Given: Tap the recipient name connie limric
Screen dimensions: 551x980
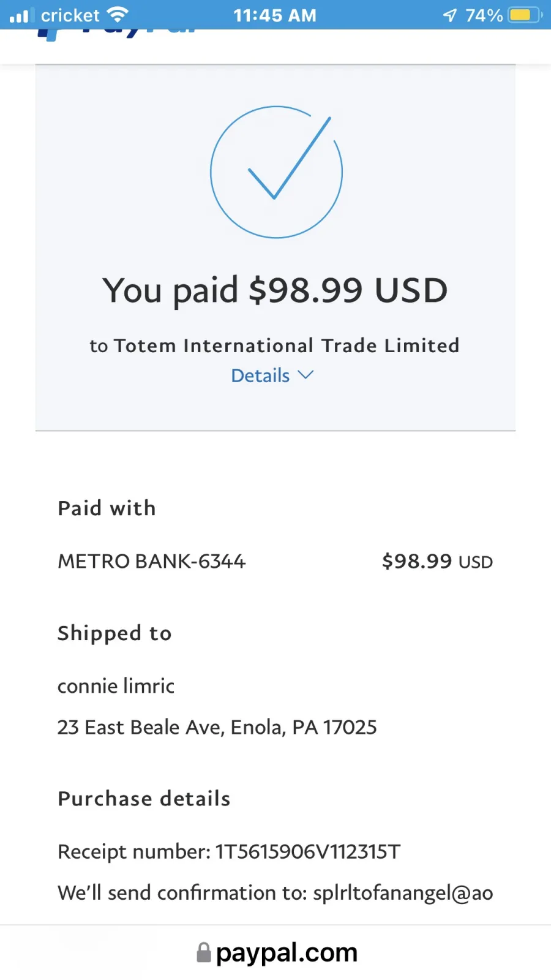Looking at the screenshot, I should tap(116, 686).
